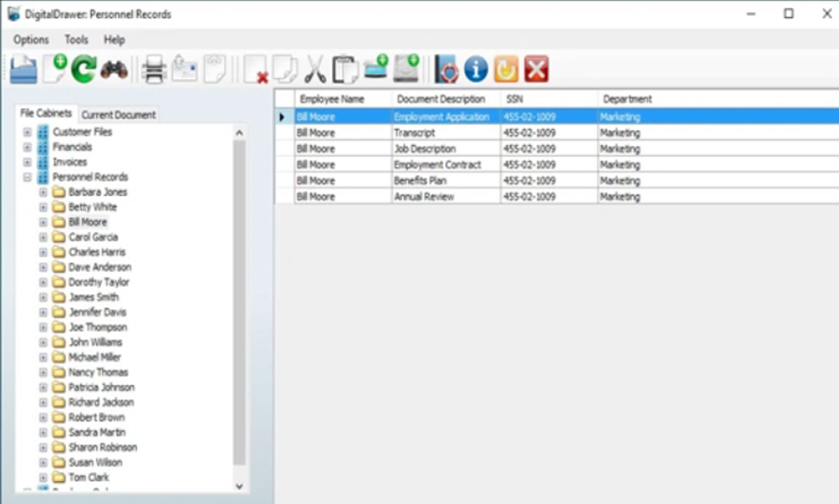Click the green refresh arrow icon
The height and width of the screenshot is (504, 839).
point(83,69)
